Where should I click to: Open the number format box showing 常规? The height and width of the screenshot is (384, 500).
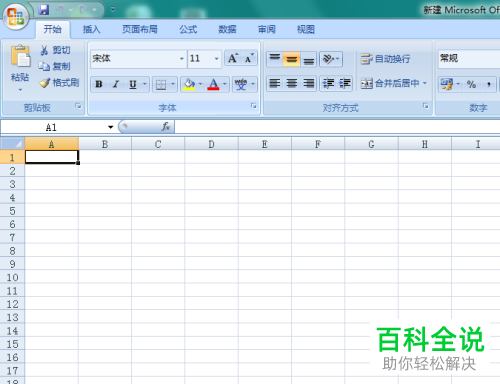point(469,59)
